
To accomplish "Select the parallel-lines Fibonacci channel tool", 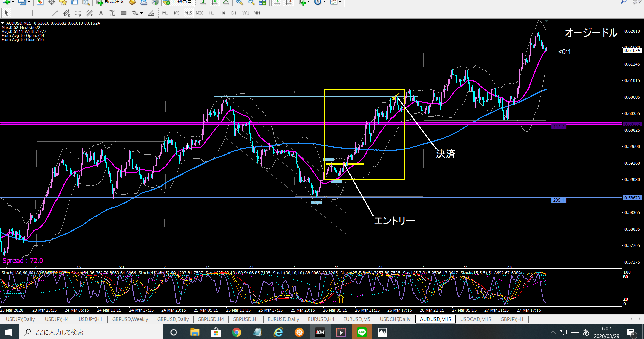I will click(89, 13).
